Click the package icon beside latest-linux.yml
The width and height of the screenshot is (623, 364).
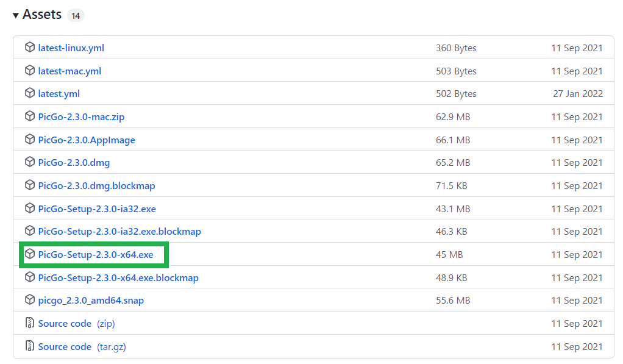(x=30, y=48)
